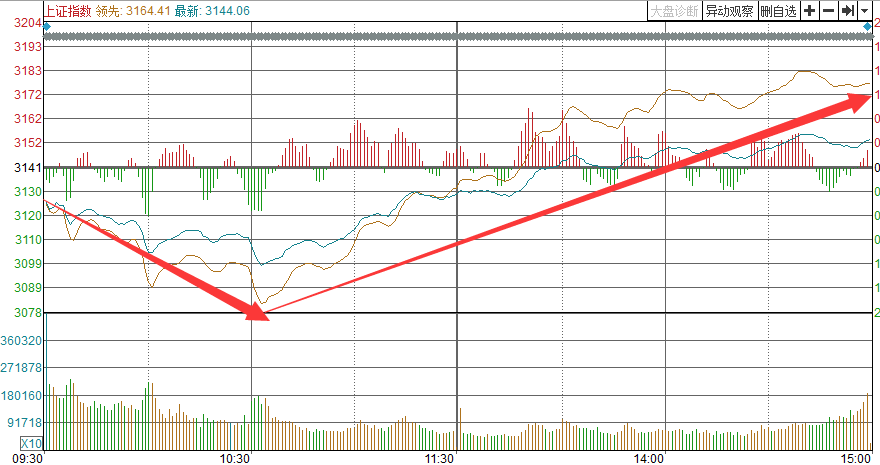Viewport: 880px width, 465px height.
Task: Click right blue diamond marker at top
Action: pyautogui.click(x=866, y=38)
